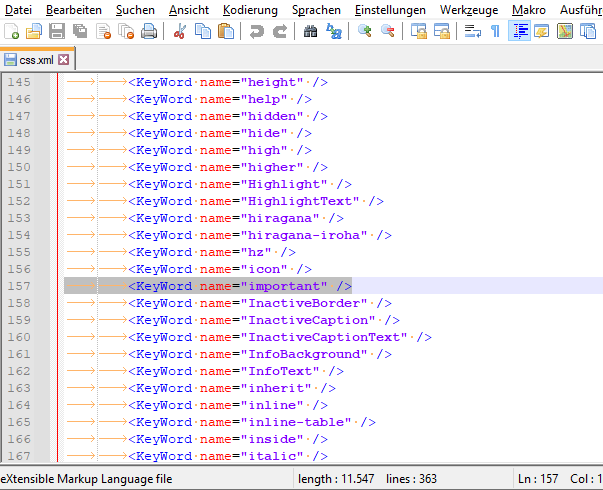Click the Find binoculars icon
The image size is (603, 490).
click(311, 32)
